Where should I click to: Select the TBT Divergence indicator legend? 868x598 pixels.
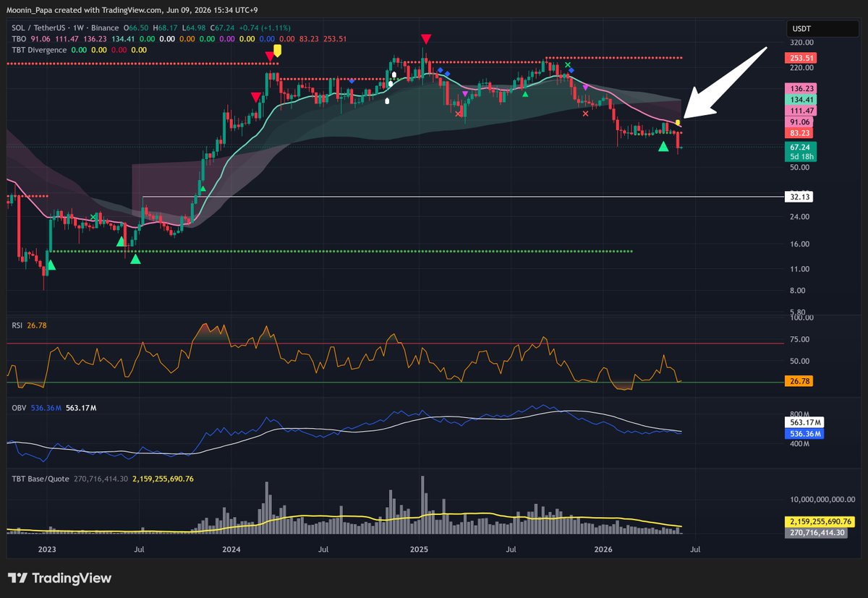point(38,50)
